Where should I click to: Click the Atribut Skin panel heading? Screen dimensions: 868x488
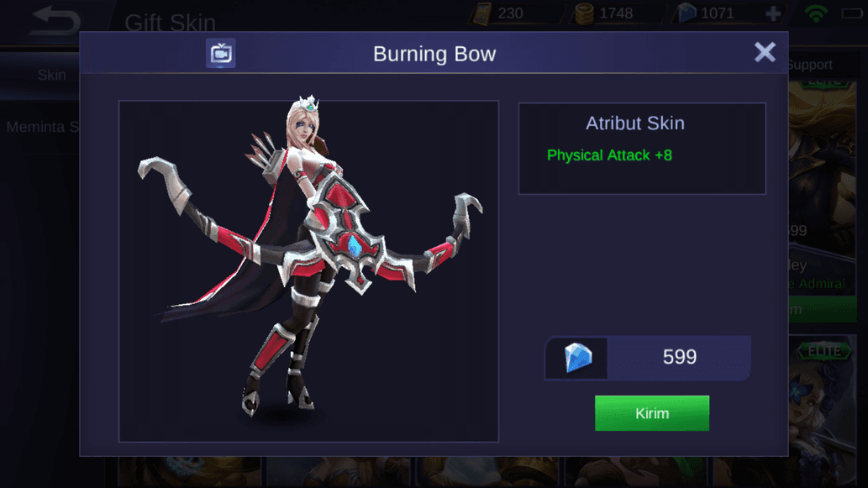[x=635, y=123]
